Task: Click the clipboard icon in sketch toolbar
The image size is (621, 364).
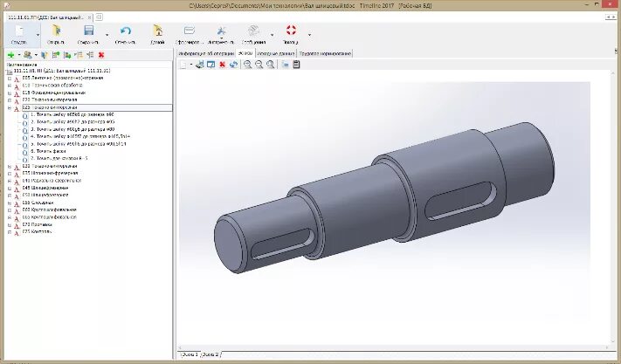Action: [296, 65]
